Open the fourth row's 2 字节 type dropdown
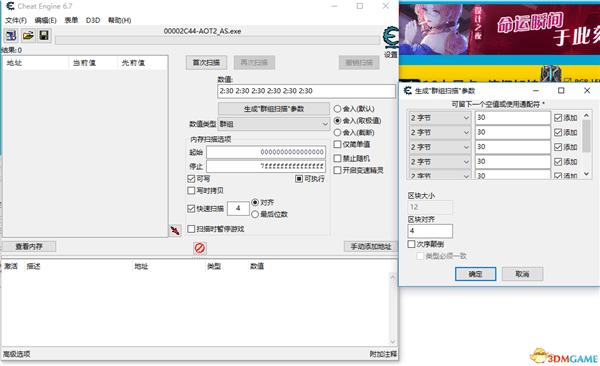The height and width of the screenshot is (366, 600). (x=439, y=162)
